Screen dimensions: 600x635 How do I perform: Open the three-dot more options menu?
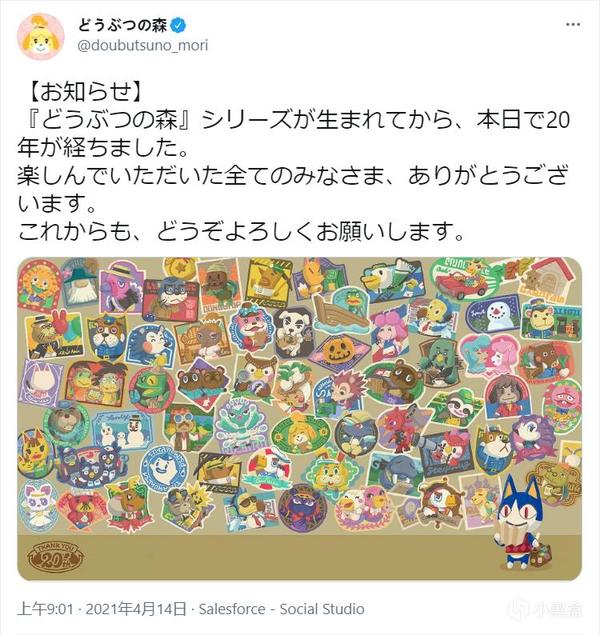[573, 25]
